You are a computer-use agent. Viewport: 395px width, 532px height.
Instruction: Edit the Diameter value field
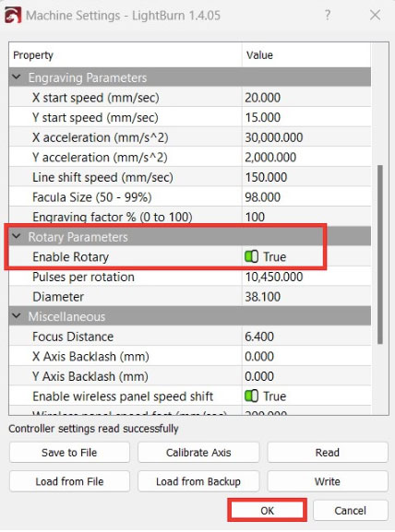(x=306, y=297)
